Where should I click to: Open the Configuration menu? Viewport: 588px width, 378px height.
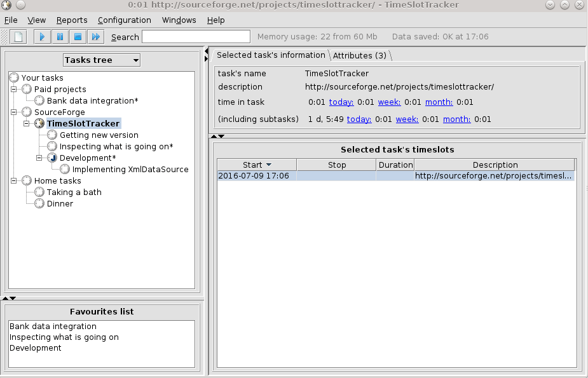124,20
